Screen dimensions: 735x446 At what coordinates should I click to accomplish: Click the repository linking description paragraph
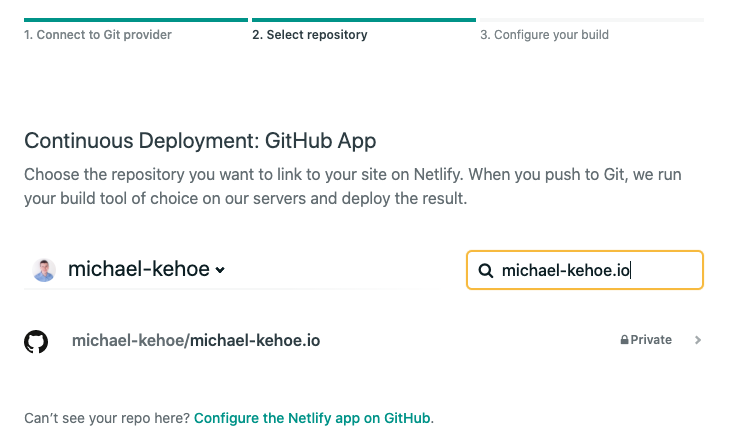point(354,186)
